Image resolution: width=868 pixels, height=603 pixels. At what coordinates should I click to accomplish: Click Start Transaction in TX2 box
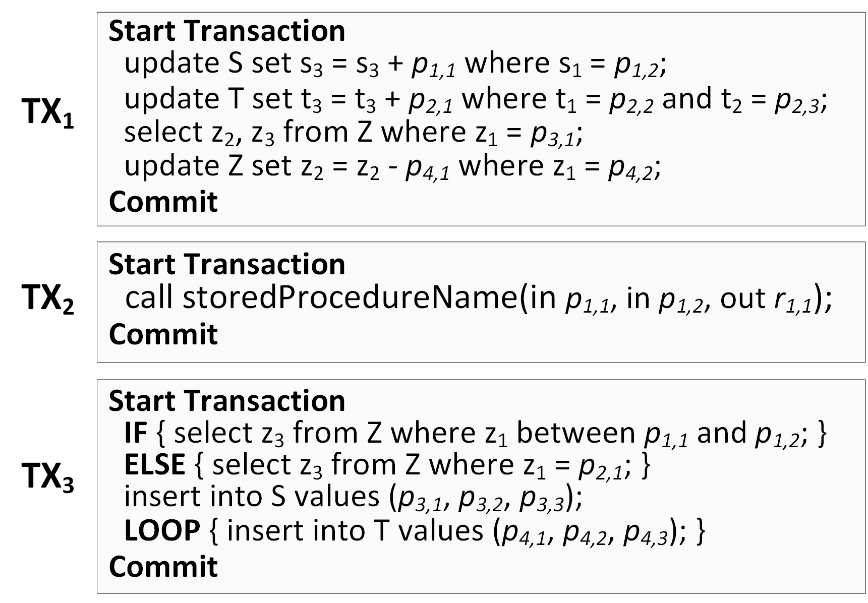(227, 265)
